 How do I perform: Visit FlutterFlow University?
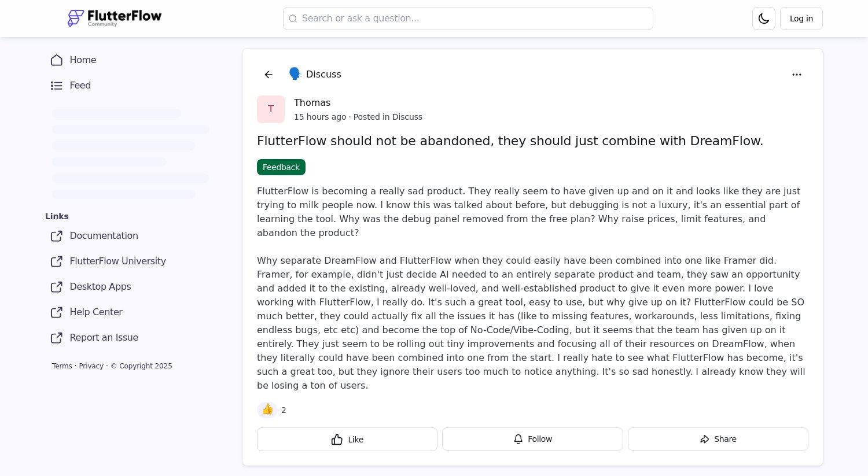tap(117, 261)
